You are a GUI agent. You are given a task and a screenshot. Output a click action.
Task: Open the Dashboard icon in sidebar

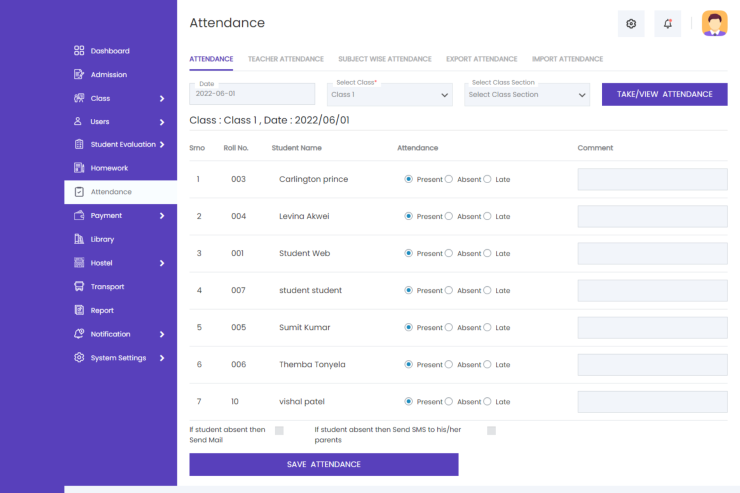(x=79, y=50)
